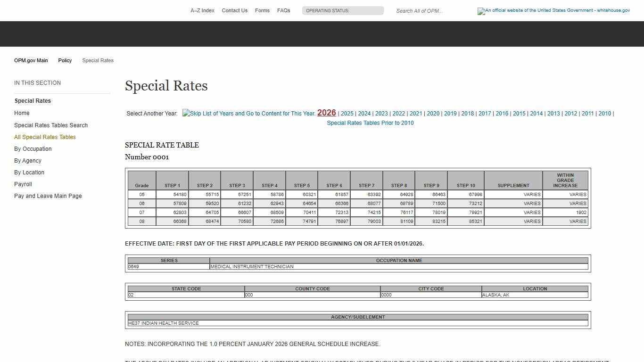The height and width of the screenshot is (362, 644).
Task: Select the 2026 year link
Action: click(327, 113)
